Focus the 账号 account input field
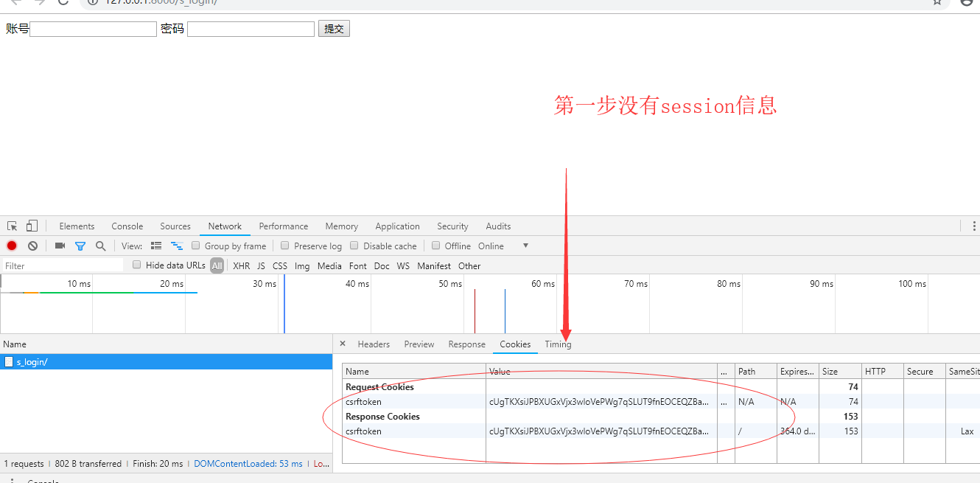This screenshot has height=483, width=980. pyautogui.click(x=94, y=29)
